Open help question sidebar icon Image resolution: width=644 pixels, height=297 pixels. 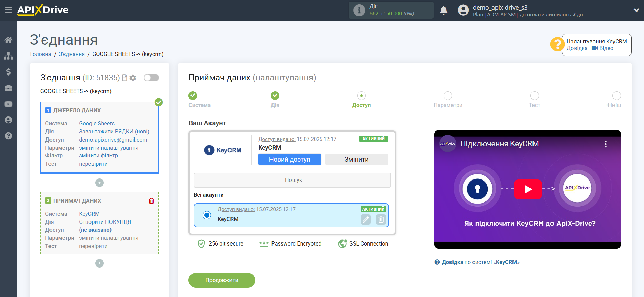click(x=8, y=136)
